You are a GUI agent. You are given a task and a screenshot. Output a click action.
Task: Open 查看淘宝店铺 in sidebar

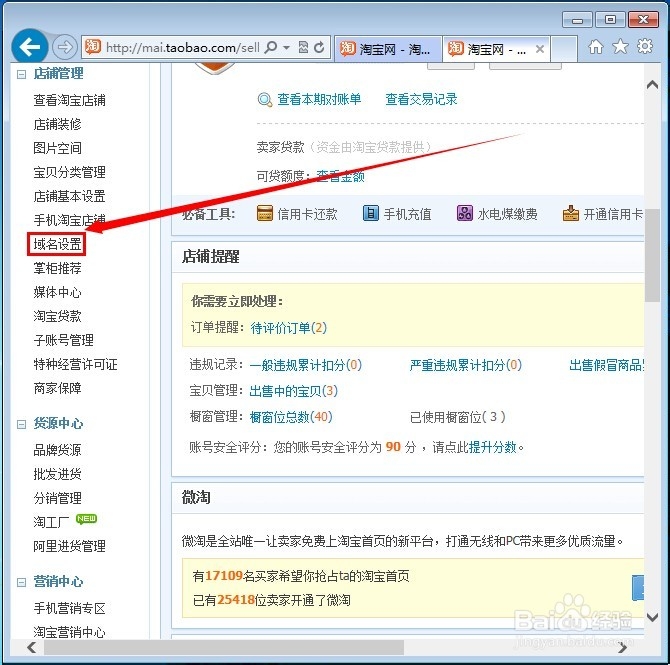point(70,100)
